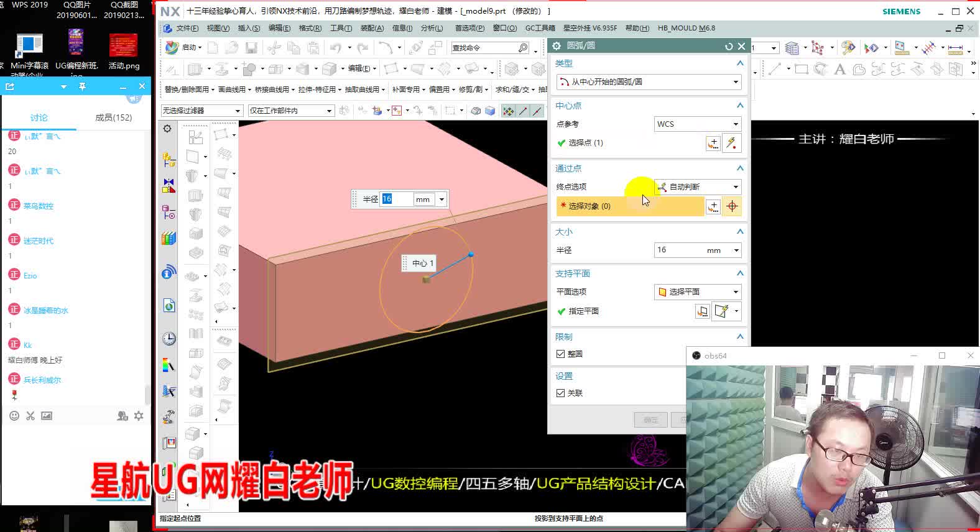Open the History clock sidebar icon
This screenshot has height=532, width=980.
(169, 339)
